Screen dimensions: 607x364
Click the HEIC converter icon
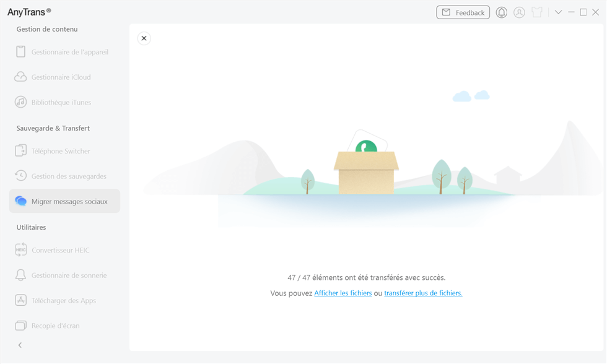click(20, 250)
